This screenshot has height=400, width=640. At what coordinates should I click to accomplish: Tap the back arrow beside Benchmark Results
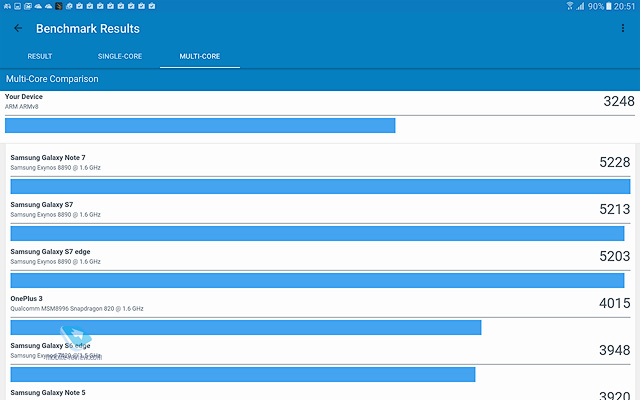[18, 28]
